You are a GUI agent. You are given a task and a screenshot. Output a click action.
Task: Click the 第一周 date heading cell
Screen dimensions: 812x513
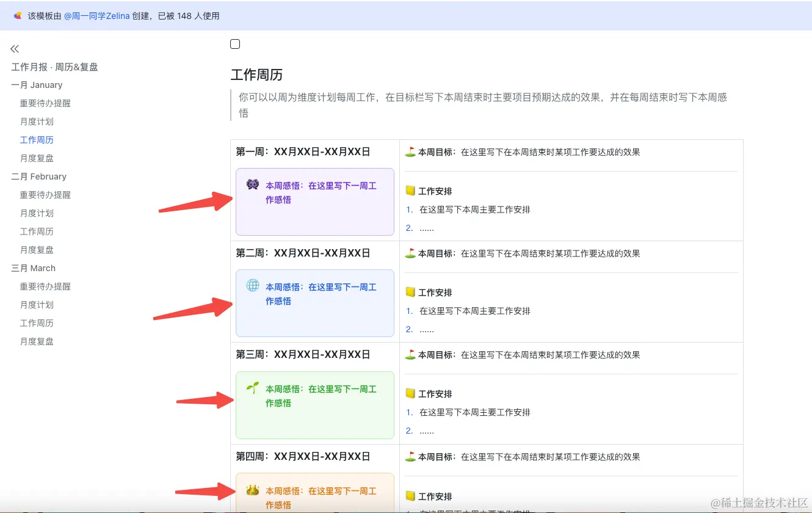(x=303, y=152)
